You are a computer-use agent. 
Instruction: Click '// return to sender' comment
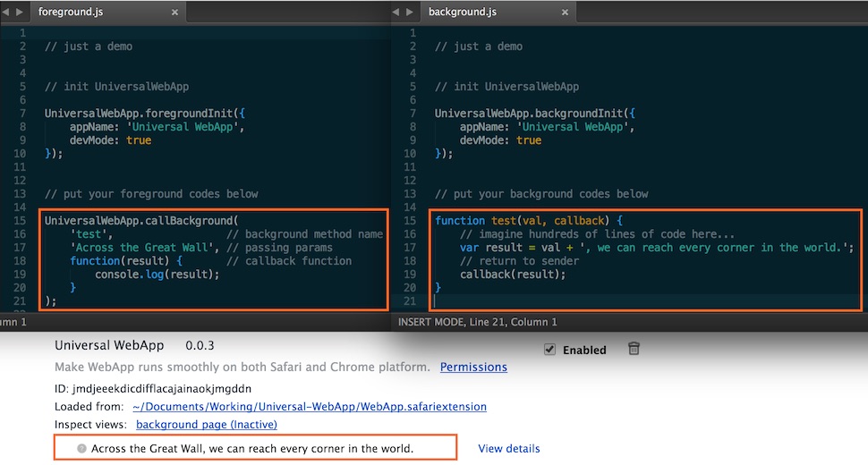pos(519,261)
